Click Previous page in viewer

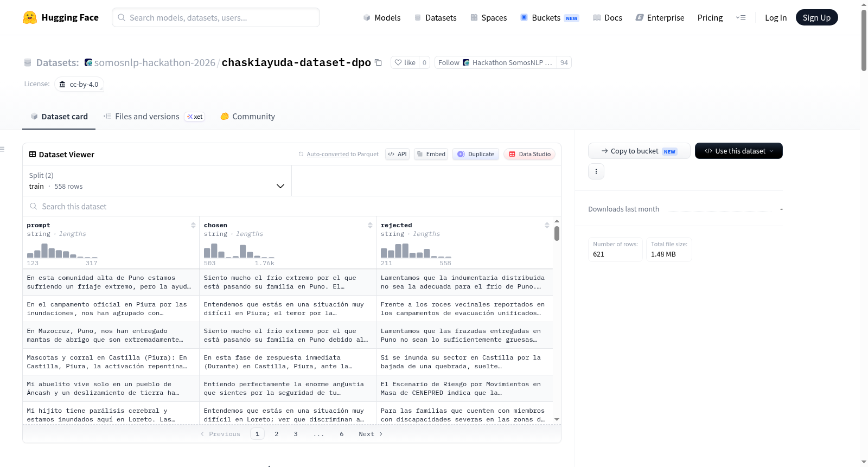point(220,434)
